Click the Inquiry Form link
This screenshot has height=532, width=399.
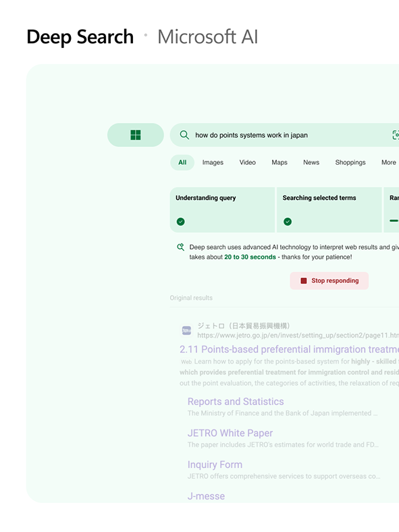pyautogui.click(x=215, y=464)
